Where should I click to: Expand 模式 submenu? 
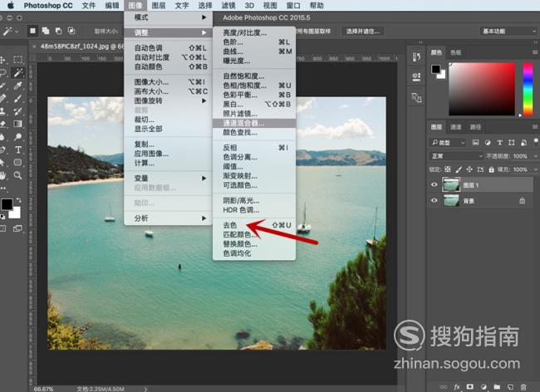(x=168, y=17)
